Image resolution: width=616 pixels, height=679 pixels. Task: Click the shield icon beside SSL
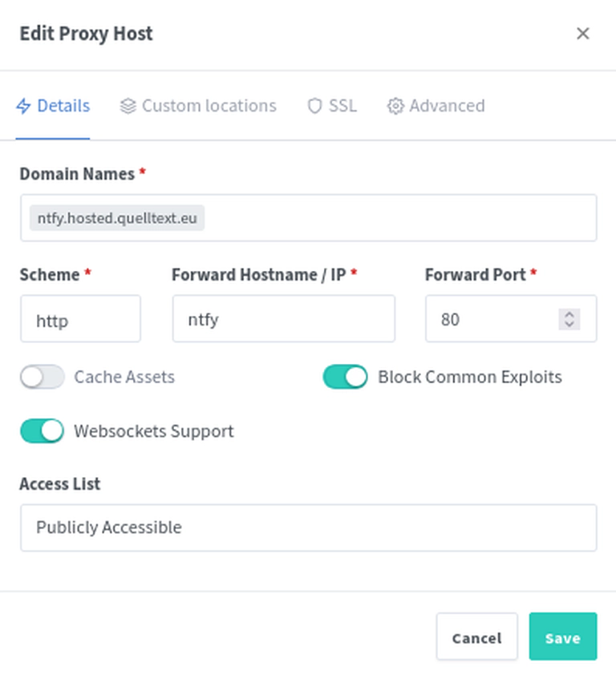[x=314, y=106]
